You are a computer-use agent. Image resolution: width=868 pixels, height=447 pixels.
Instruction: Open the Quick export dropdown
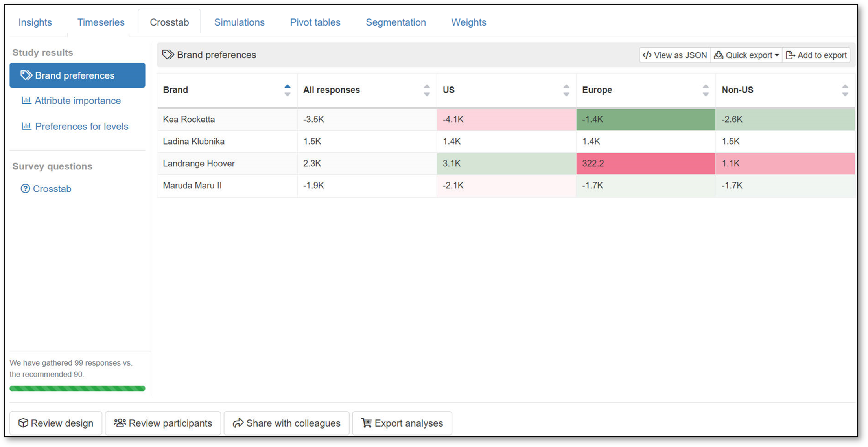(x=746, y=55)
